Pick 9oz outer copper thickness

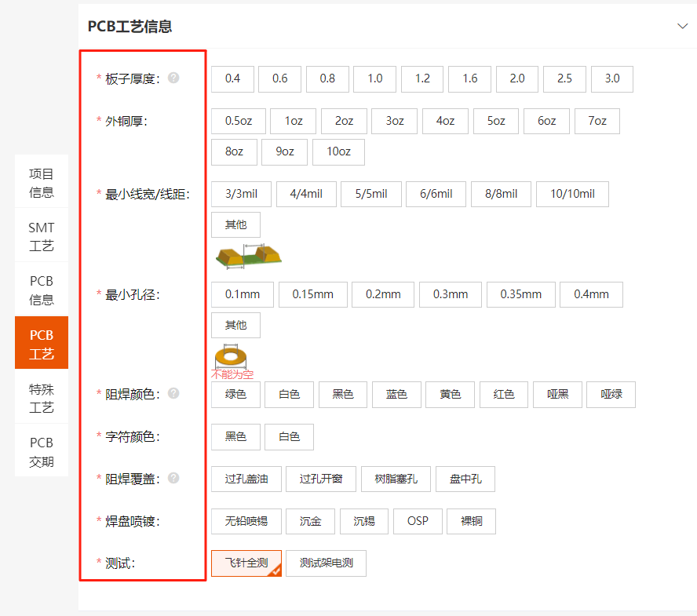point(284,152)
